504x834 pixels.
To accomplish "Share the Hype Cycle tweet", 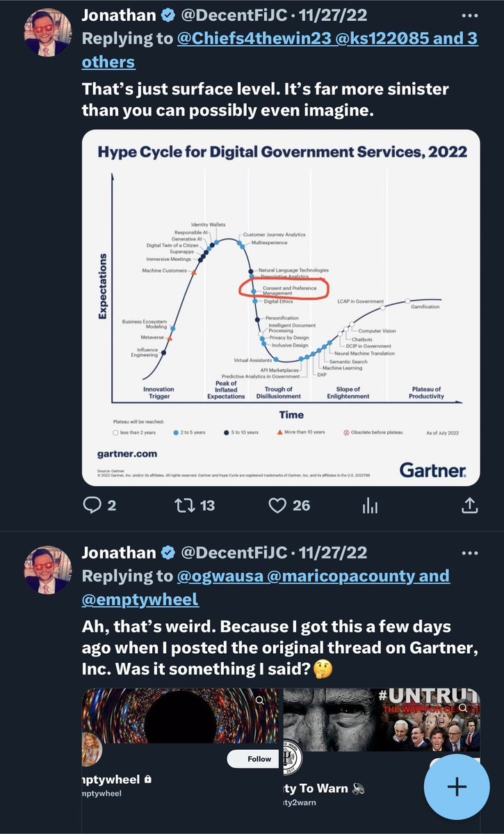I will [x=470, y=506].
